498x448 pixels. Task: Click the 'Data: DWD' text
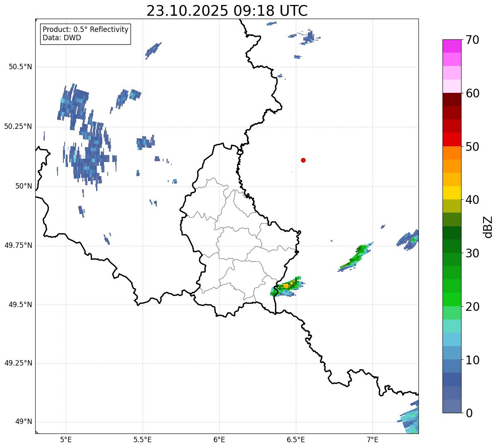(62, 38)
